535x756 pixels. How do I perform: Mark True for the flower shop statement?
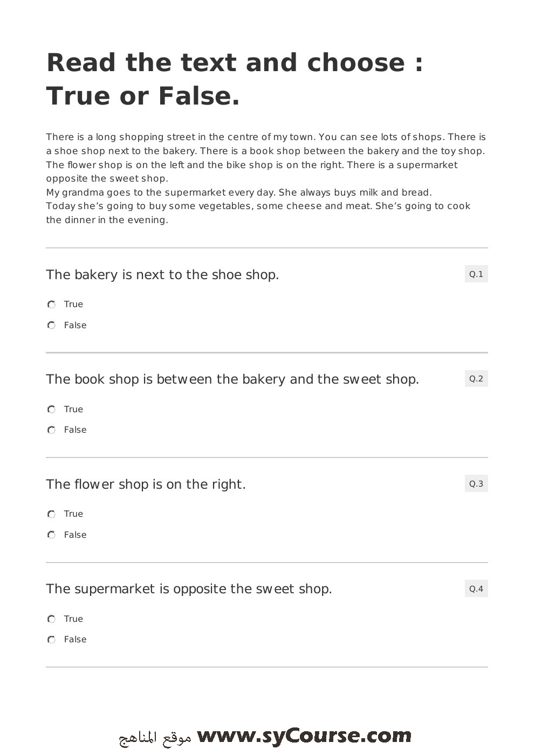(x=51, y=514)
